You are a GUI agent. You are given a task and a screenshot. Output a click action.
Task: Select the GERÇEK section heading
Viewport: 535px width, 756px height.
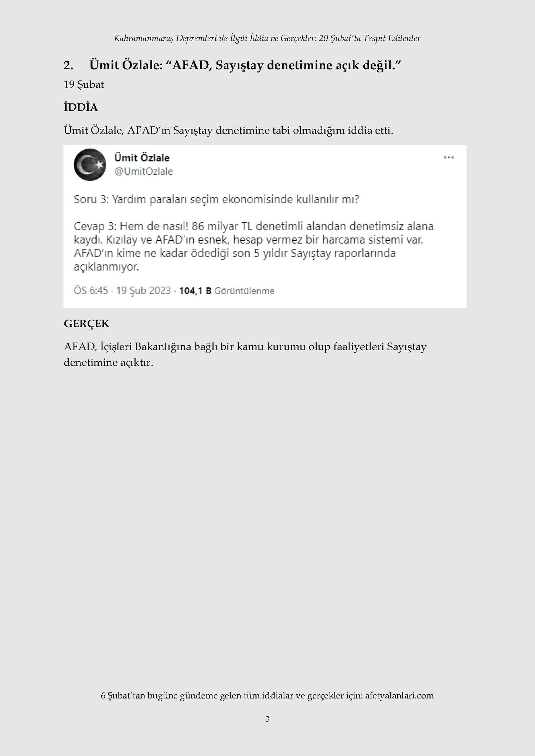(x=86, y=324)
